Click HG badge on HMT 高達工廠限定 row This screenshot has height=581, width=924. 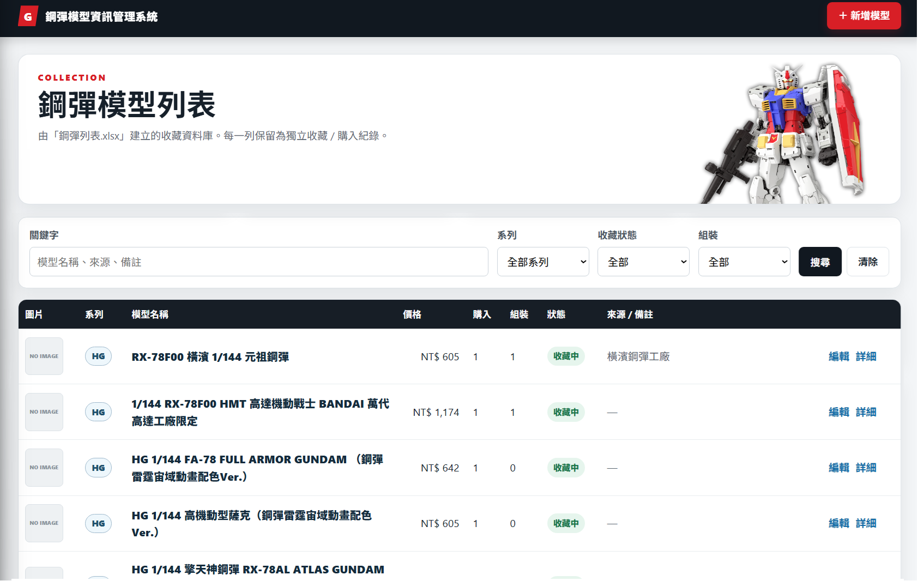click(x=98, y=412)
